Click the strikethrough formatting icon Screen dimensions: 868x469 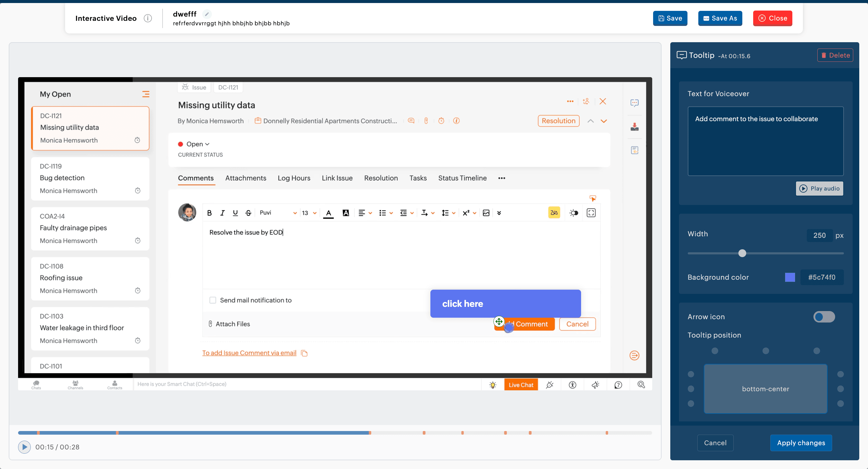[248, 213]
